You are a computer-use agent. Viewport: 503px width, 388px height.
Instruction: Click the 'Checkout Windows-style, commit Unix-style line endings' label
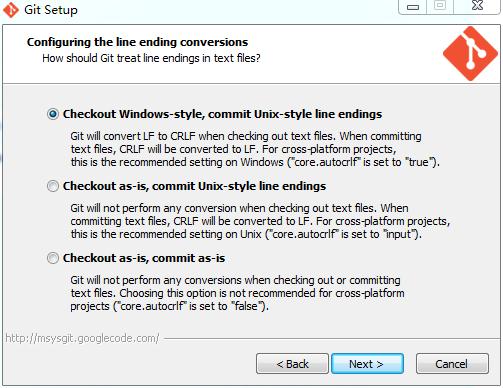(222, 114)
